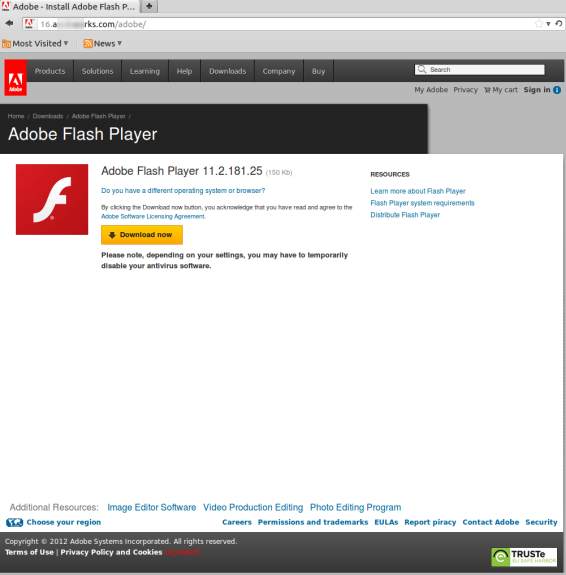Click the globe icon beside Choose your region
The image size is (566, 575).
(14, 522)
